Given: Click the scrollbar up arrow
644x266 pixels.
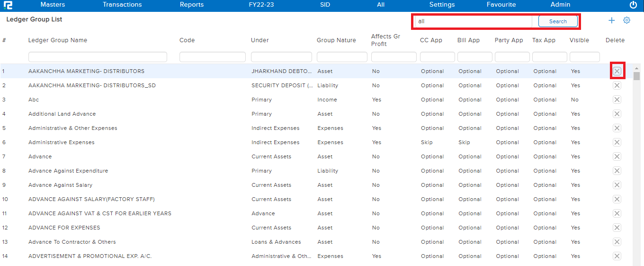Looking at the screenshot, I should 636,68.
